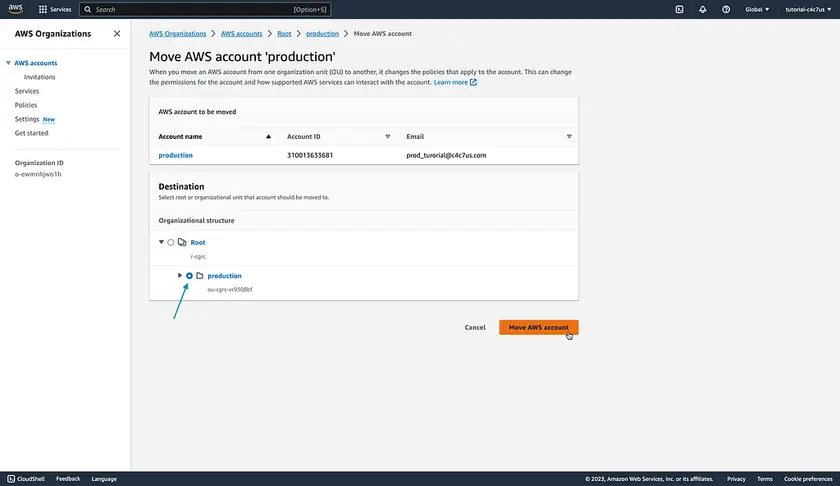840x486 pixels.
Task: Open the production account link in the table
Action: pyautogui.click(x=175, y=155)
